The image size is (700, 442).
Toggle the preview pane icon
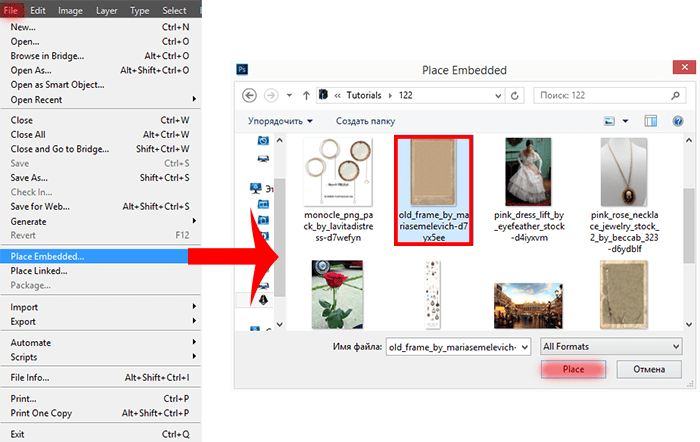click(650, 121)
